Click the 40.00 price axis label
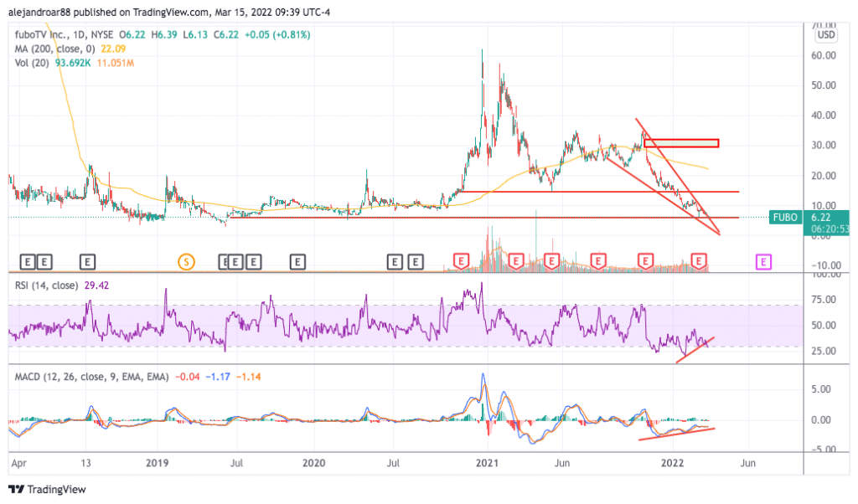 point(824,116)
